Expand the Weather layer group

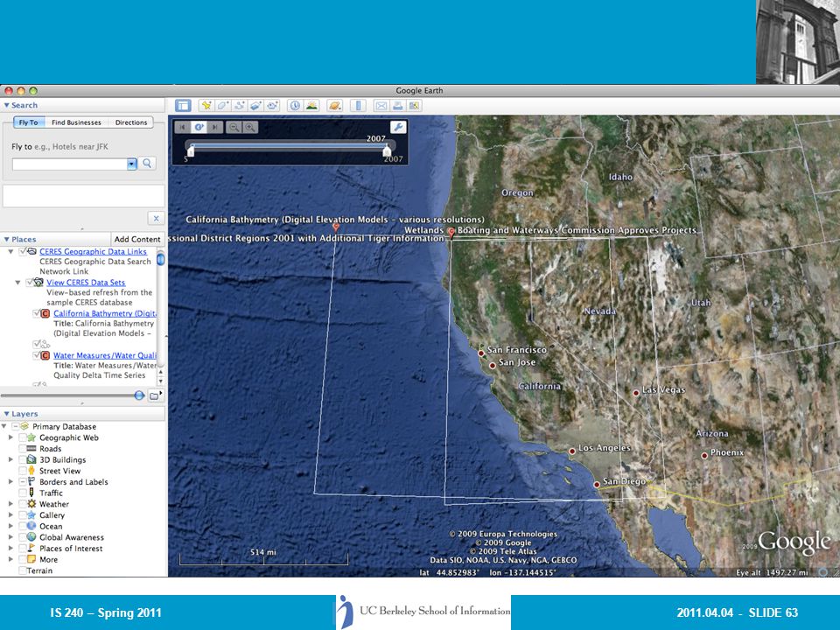[10, 504]
